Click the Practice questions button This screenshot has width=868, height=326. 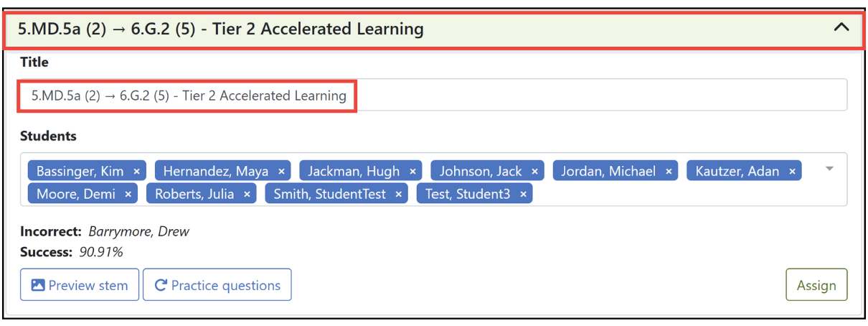point(217,285)
